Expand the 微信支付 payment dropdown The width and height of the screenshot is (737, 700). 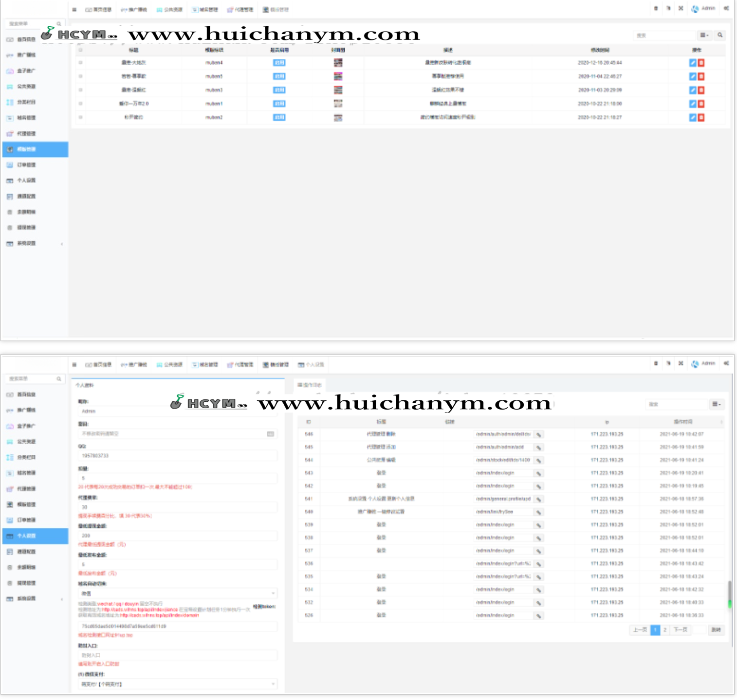[177, 684]
